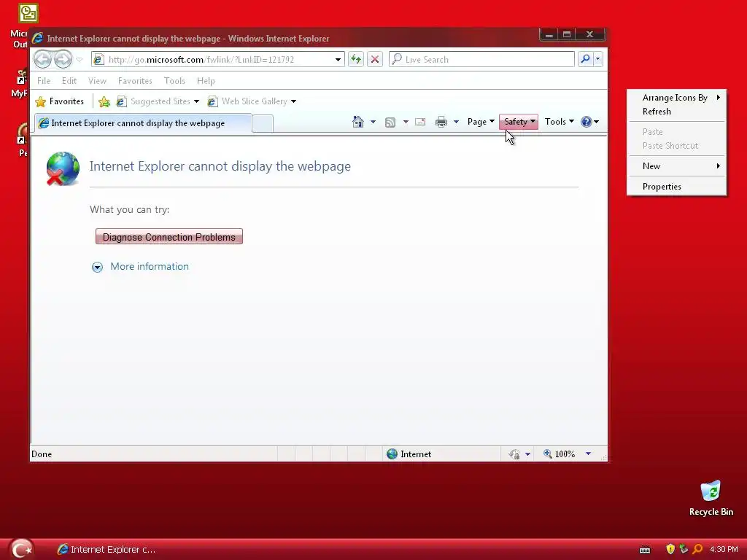
Task: Click the Print printer icon
Action: (441, 122)
